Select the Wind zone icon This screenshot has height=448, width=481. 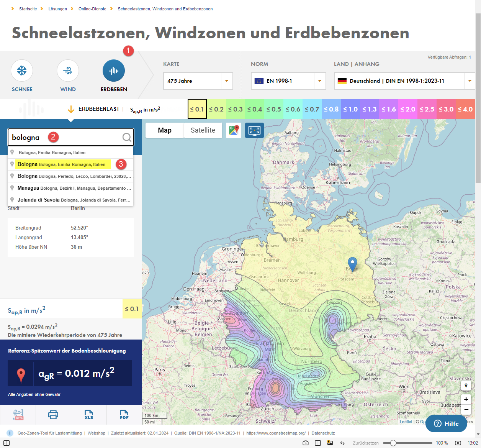[68, 71]
